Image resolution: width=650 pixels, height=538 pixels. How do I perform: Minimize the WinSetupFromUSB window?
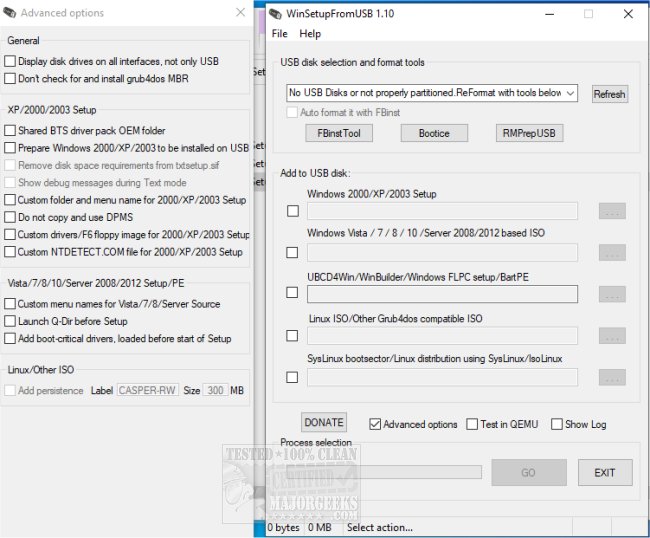[x=550, y=14]
